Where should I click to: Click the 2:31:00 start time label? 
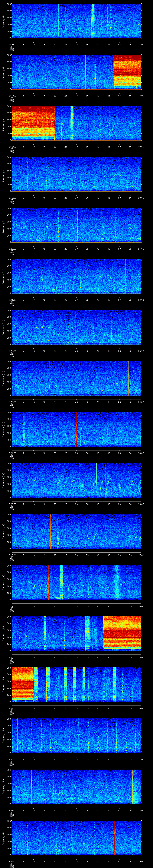tap(12, 810)
